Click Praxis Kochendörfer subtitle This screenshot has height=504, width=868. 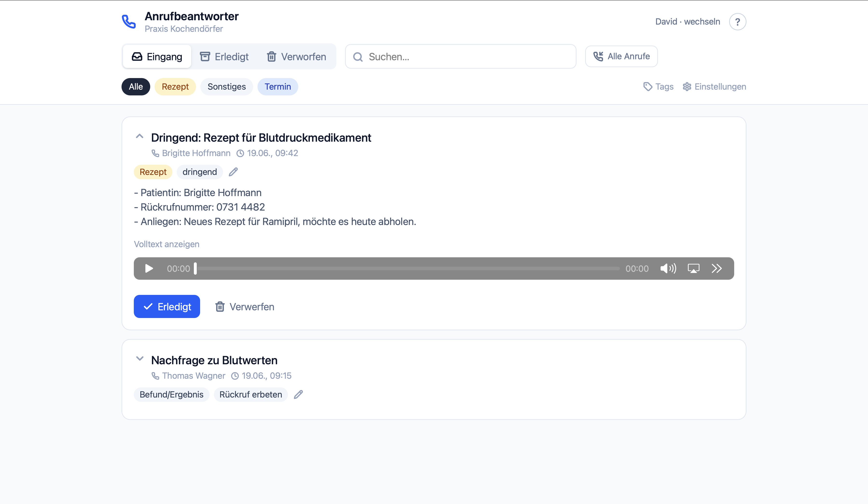pos(183,29)
